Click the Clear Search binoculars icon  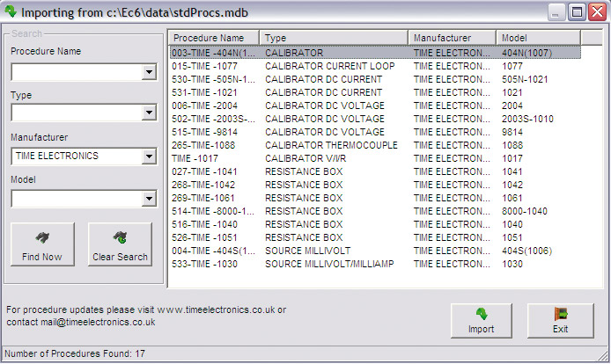coord(120,238)
